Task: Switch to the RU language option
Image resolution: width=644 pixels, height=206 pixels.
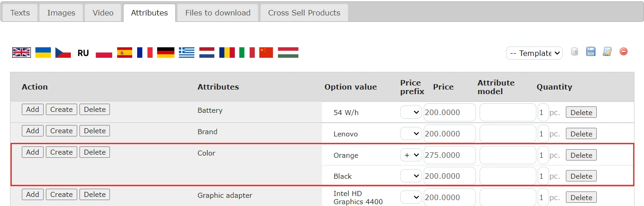Action: pos(83,53)
